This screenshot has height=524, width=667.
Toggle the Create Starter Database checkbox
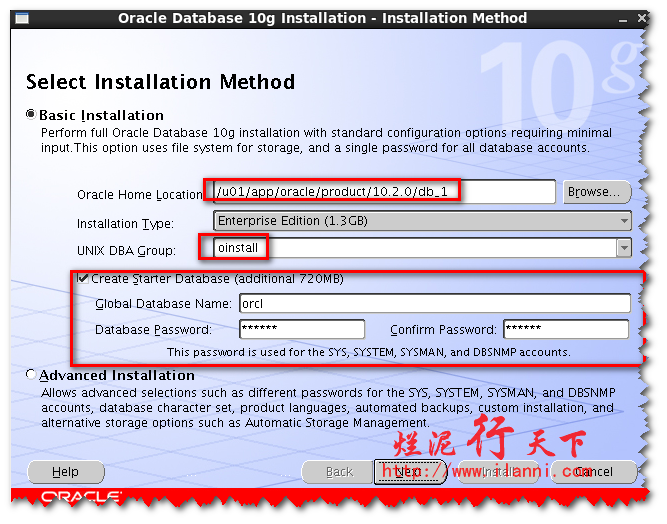[x=83, y=278]
